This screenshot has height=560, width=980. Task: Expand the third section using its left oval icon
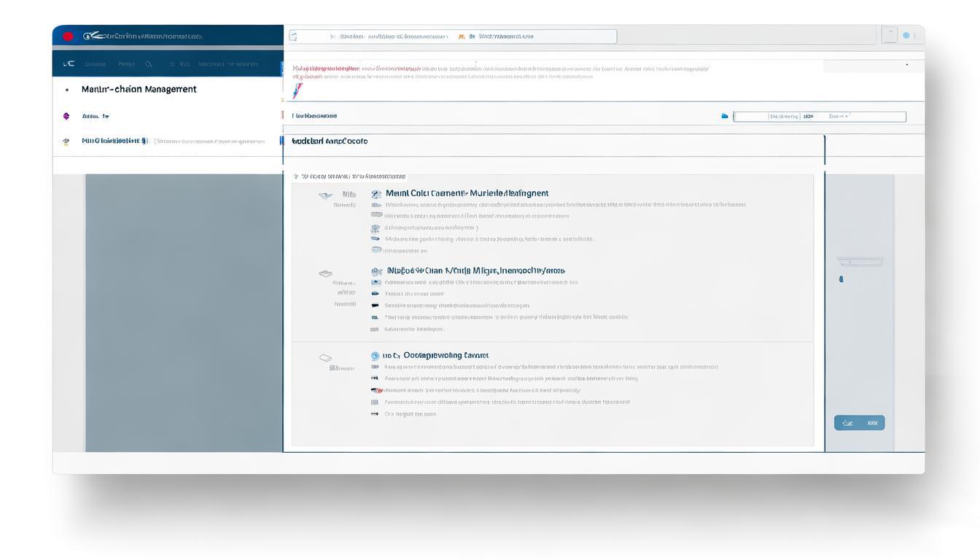pyautogui.click(x=325, y=358)
